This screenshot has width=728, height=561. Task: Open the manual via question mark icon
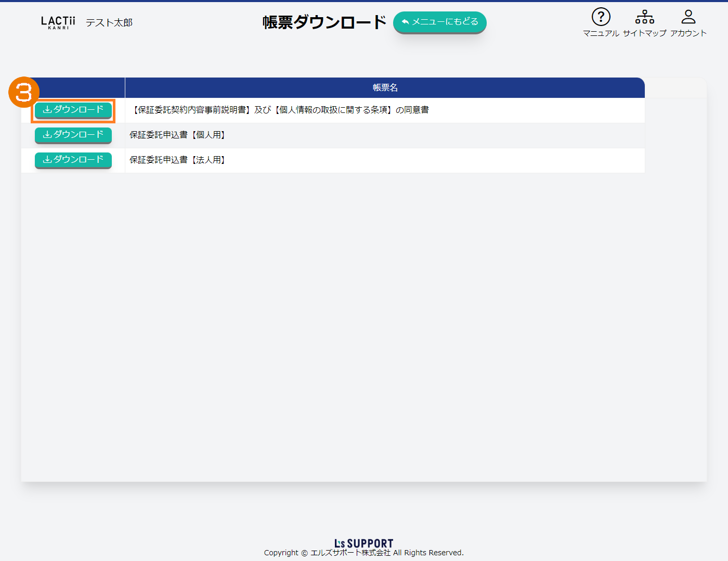(x=601, y=17)
